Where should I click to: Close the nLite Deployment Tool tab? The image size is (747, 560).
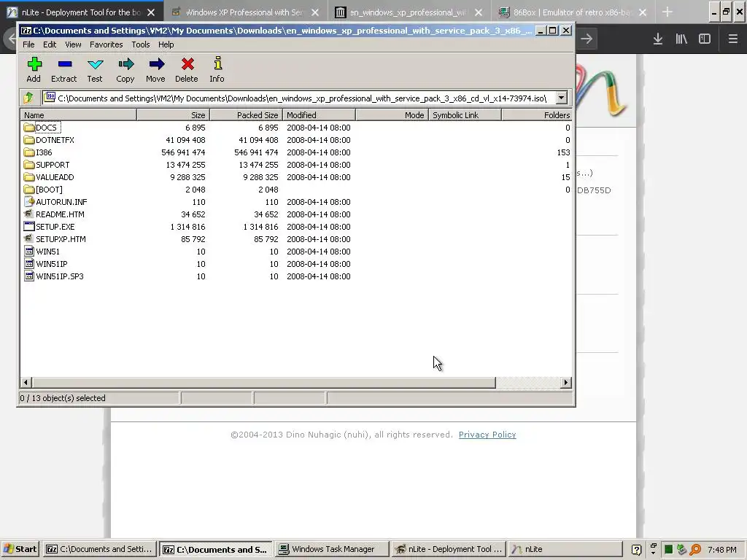click(151, 12)
